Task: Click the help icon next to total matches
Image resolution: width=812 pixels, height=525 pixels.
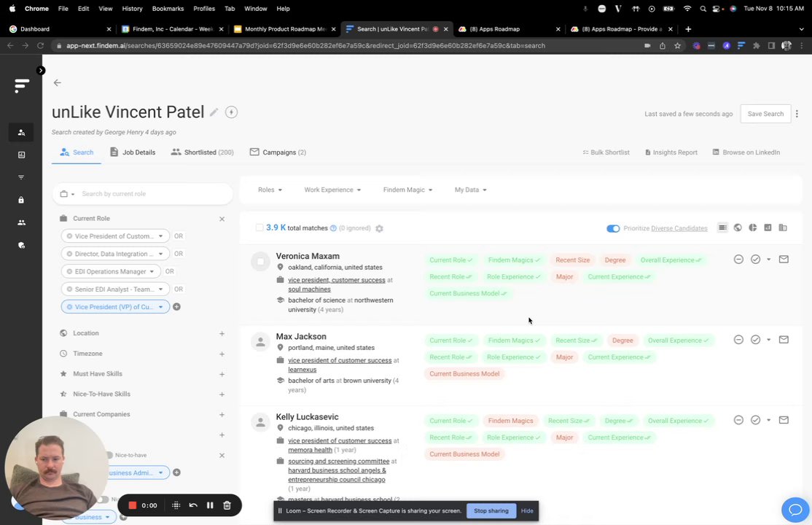Action: pyautogui.click(x=334, y=228)
